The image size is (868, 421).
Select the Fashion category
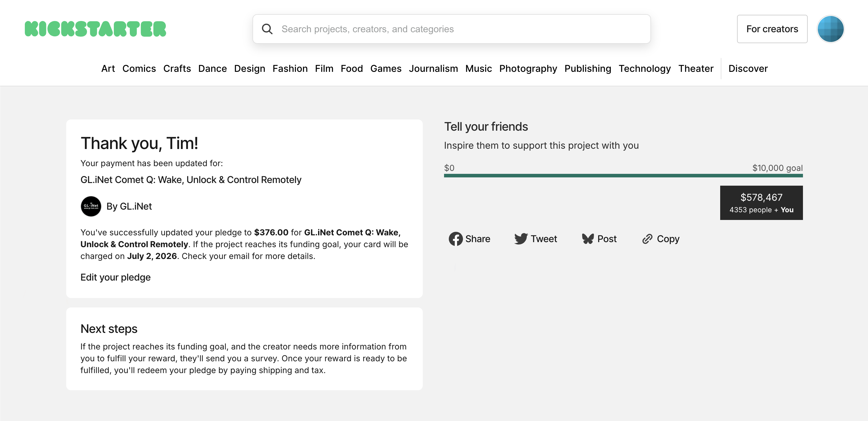pos(290,69)
